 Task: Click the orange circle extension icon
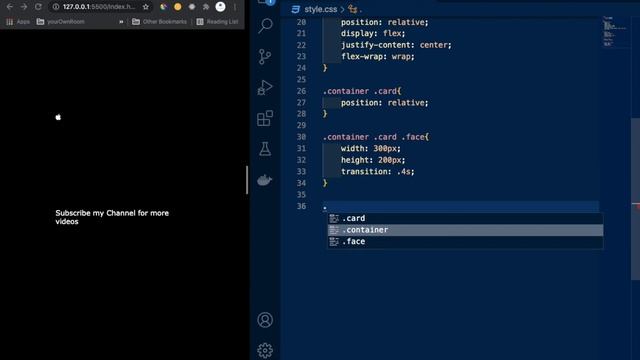(178, 7)
